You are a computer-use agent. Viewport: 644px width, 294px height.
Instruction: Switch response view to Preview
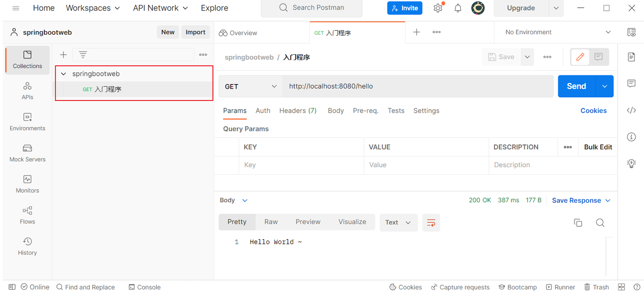click(x=308, y=222)
